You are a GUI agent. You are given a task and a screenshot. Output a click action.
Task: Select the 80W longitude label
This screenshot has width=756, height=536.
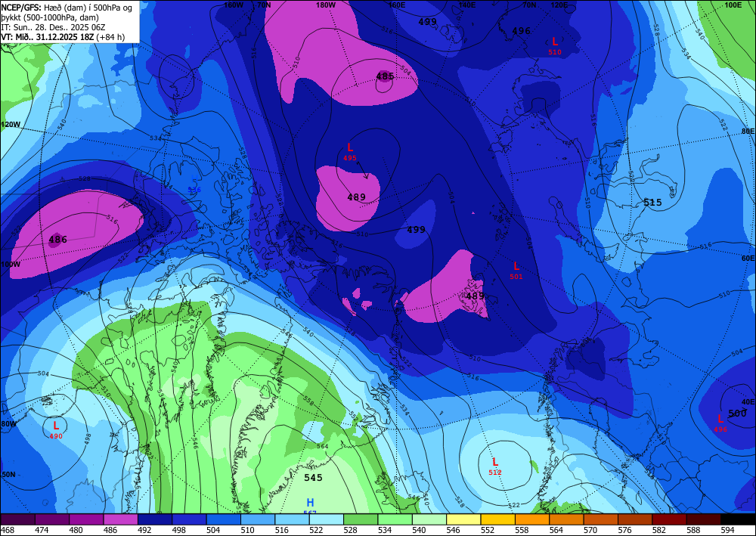point(8,424)
